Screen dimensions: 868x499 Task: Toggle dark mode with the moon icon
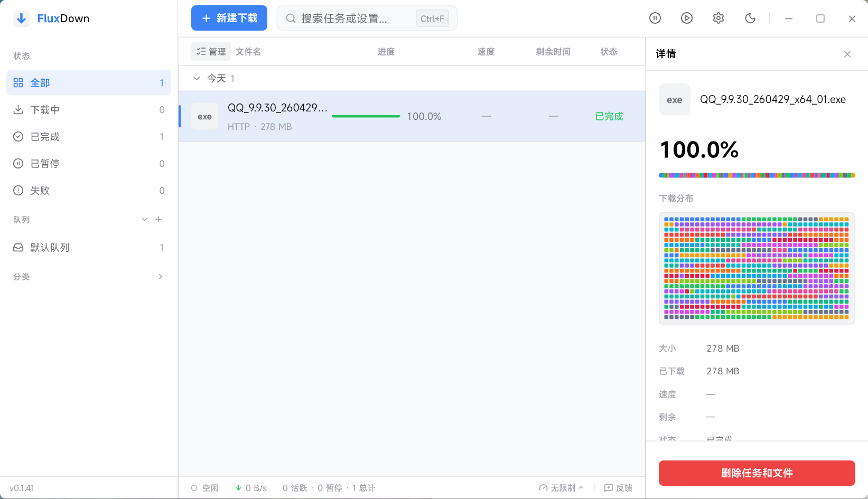(x=750, y=18)
